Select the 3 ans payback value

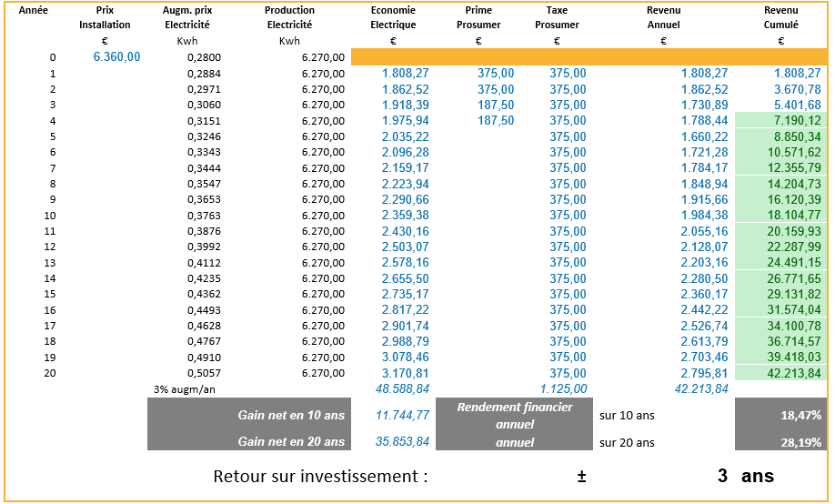pos(746,475)
